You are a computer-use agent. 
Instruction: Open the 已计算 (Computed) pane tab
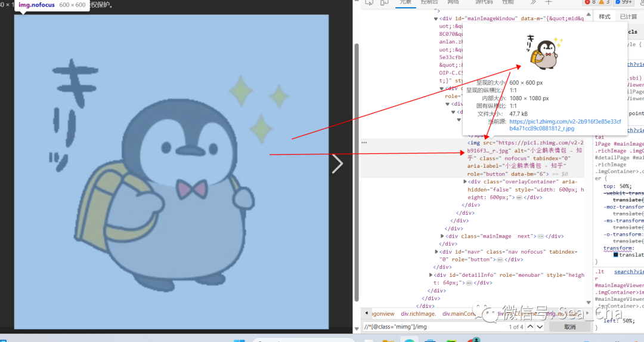pyautogui.click(x=628, y=17)
